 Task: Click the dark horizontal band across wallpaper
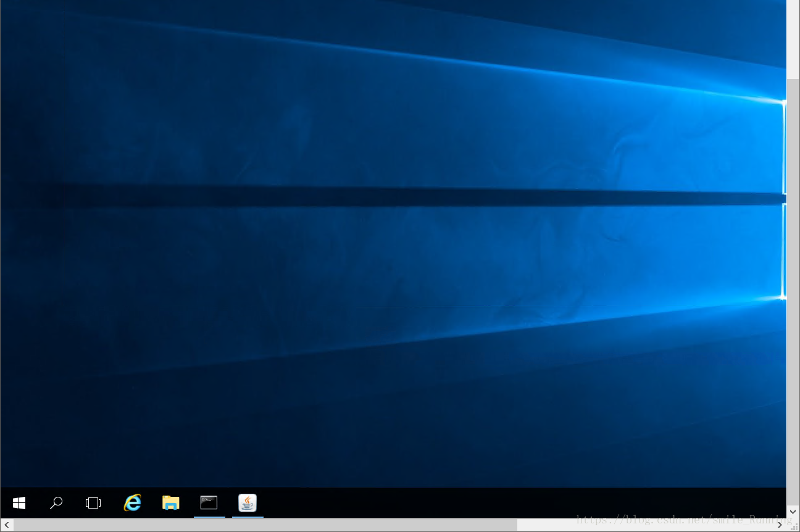coord(370,196)
